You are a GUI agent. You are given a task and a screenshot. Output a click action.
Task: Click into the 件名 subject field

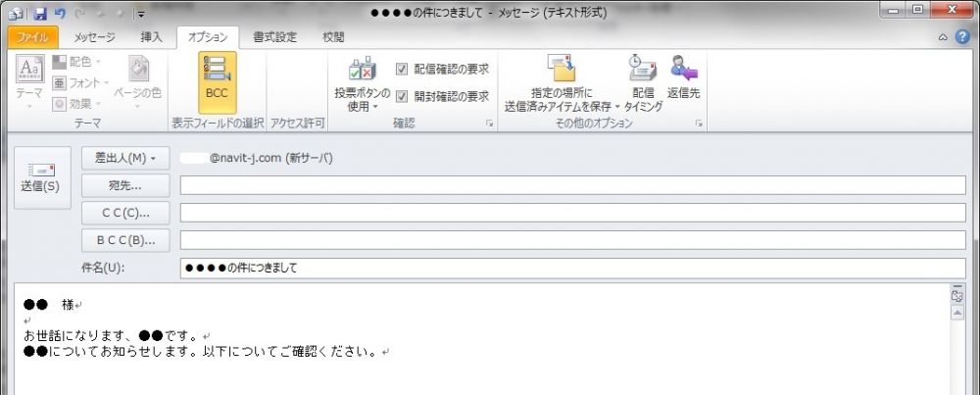(572, 268)
